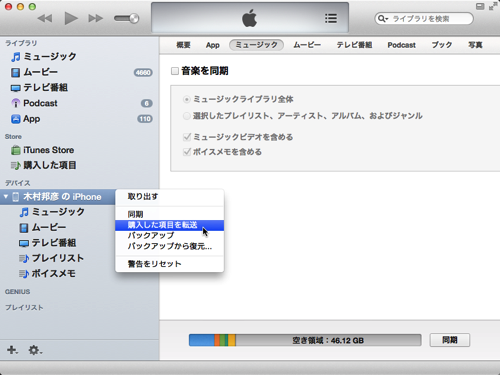Select ミュージックライブラリ全体 radio button
This screenshot has width=500, height=375.
(187, 99)
